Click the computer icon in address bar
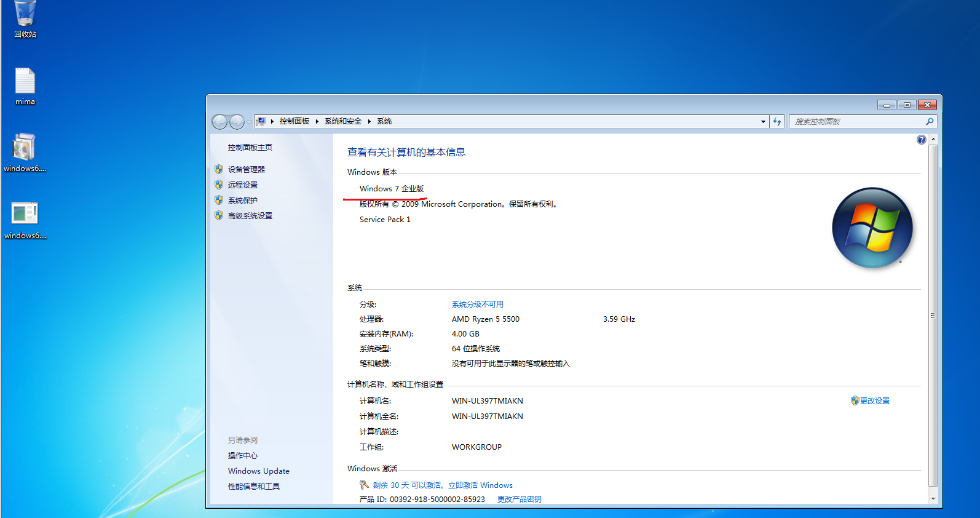980x518 pixels. [261, 122]
